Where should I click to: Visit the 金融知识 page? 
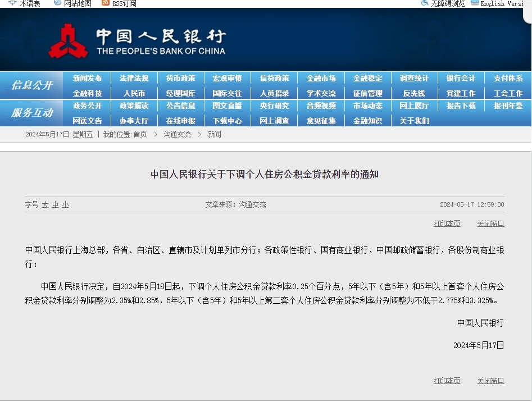click(368, 121)
